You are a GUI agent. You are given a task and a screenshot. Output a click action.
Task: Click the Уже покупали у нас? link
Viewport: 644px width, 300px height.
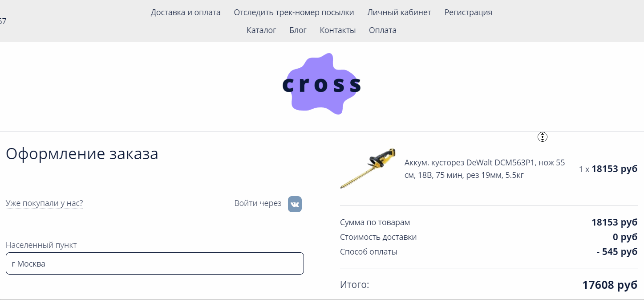tap(44, 203)
